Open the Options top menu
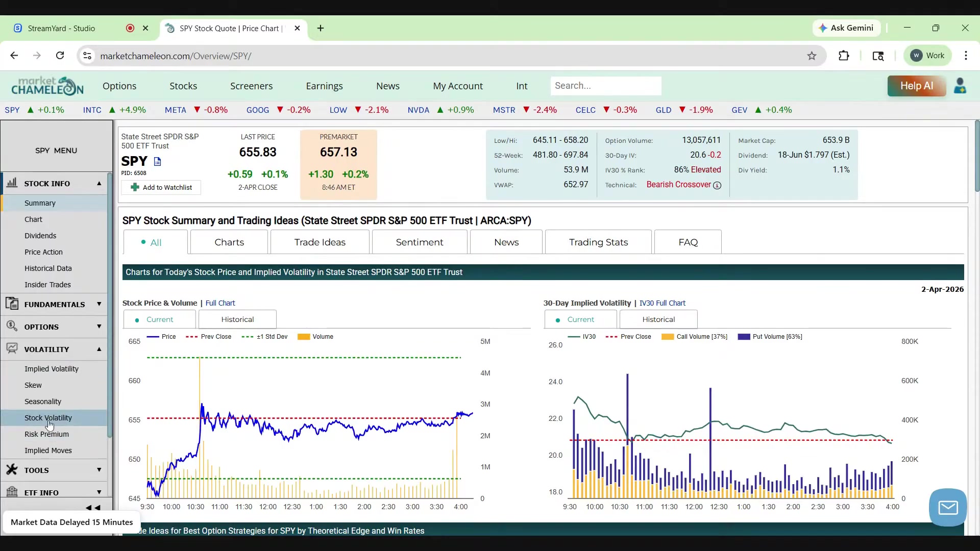This screenshot has width=980, height=551. click(119, 86)
